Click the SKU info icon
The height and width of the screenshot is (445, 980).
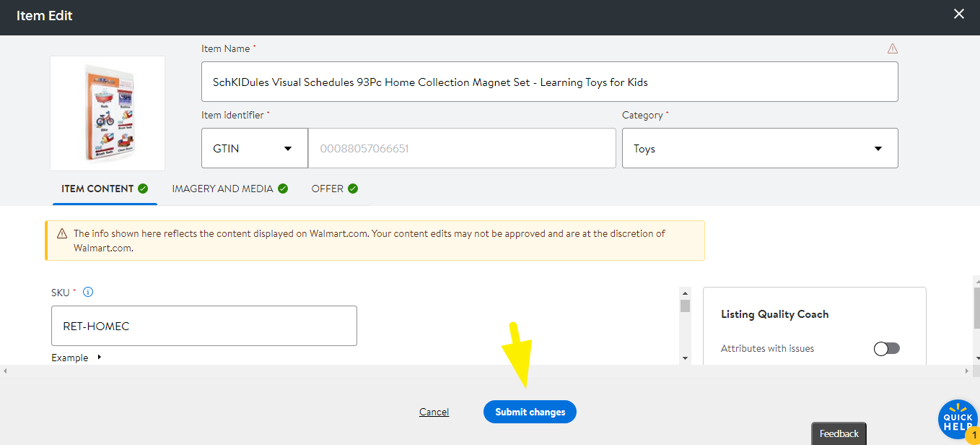[x=88, y=293]
